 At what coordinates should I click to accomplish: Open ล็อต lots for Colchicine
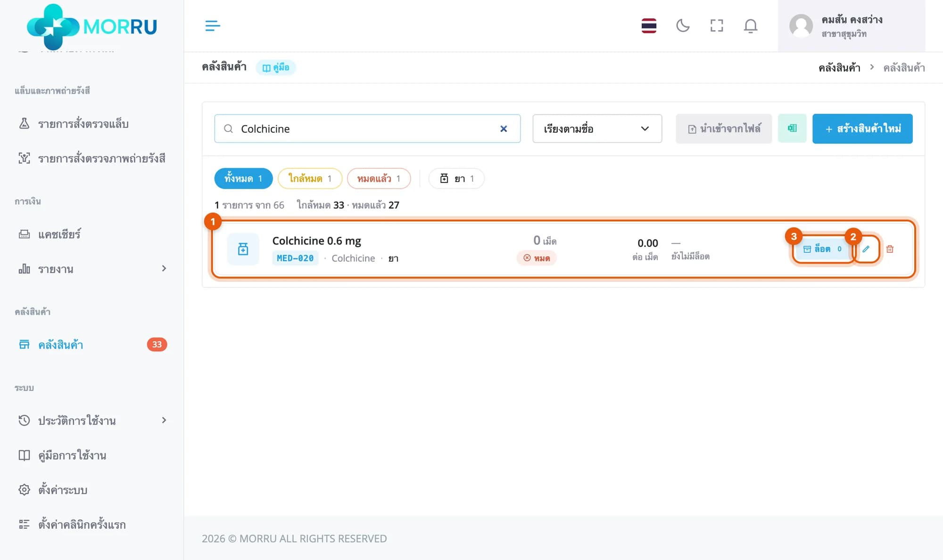(822, 249)
